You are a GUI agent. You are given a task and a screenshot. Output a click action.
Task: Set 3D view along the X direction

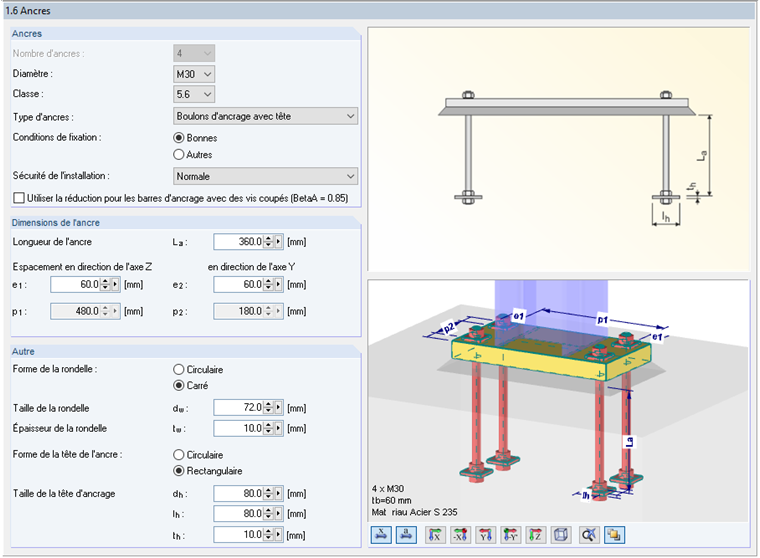tap(435, 535)
